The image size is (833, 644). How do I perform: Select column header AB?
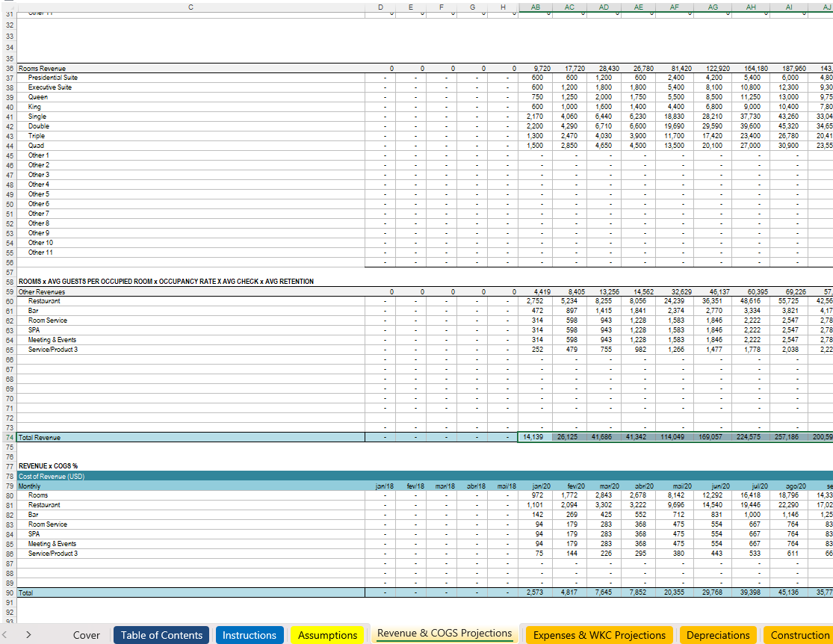[x=536, y=7]
